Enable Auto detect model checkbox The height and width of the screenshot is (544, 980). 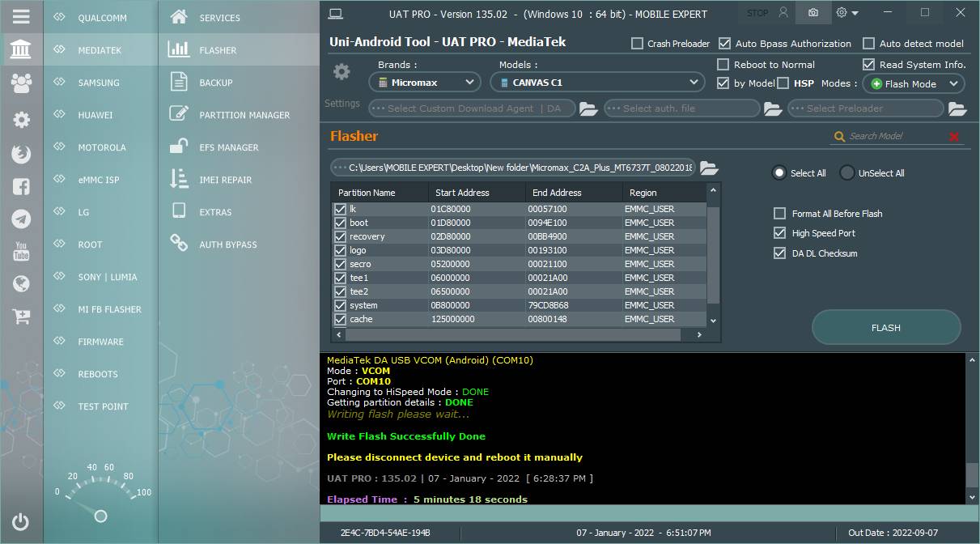click(868, 44)
